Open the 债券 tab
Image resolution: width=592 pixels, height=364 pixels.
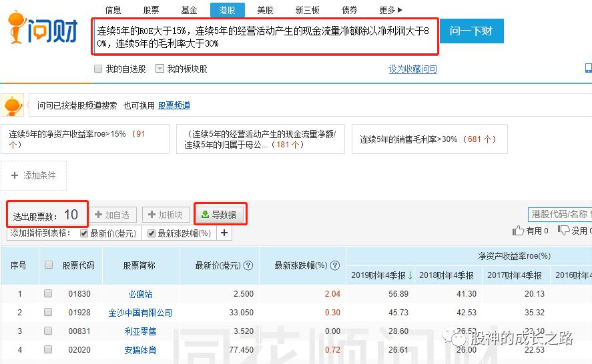pyautogui.click(x=349, y=10)
